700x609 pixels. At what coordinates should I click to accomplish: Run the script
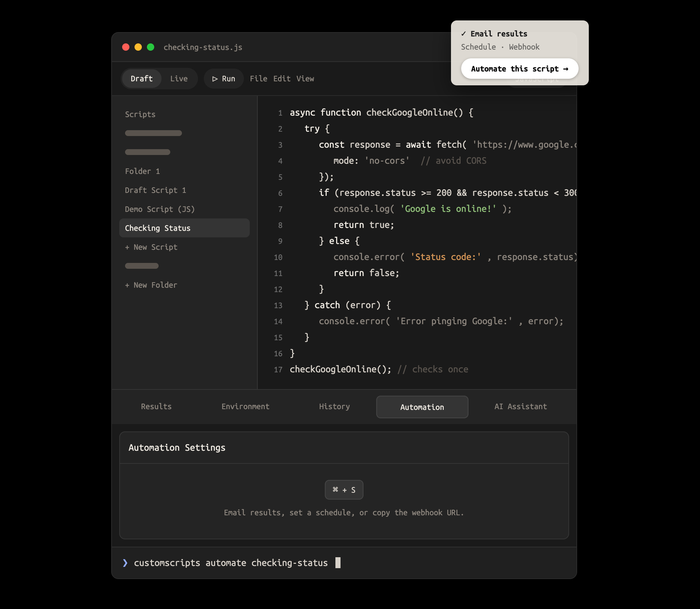223,78
